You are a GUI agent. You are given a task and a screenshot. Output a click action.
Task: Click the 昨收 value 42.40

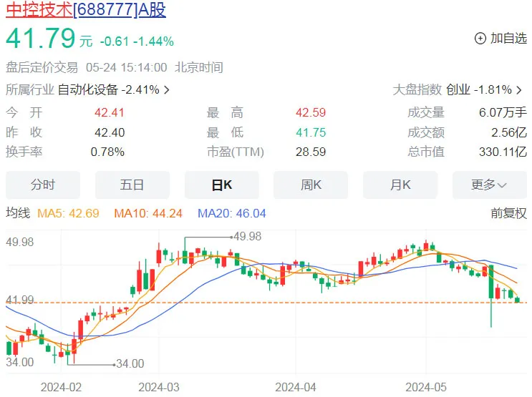coord(110,132)
